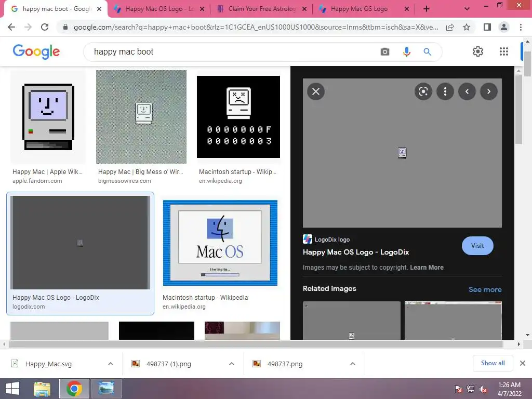Open preview panel more options
This screenshot has width=532, height=399.
coord(445,91)
